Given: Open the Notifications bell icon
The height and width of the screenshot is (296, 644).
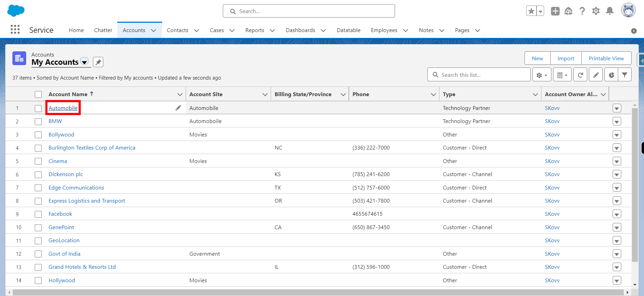Looking at the screenshot, I should point(610,11).
